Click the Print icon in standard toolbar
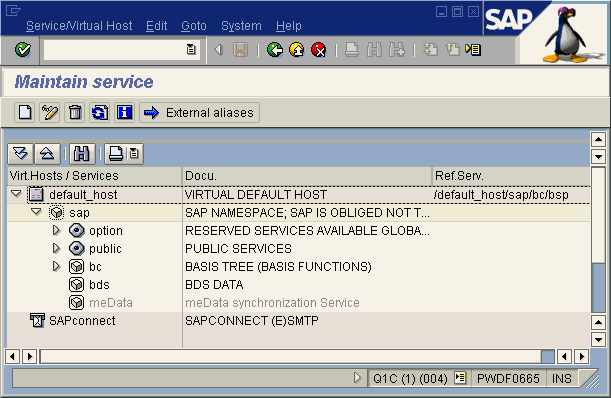Viewport: 611px width, 398px height. (x=352, y=50)
